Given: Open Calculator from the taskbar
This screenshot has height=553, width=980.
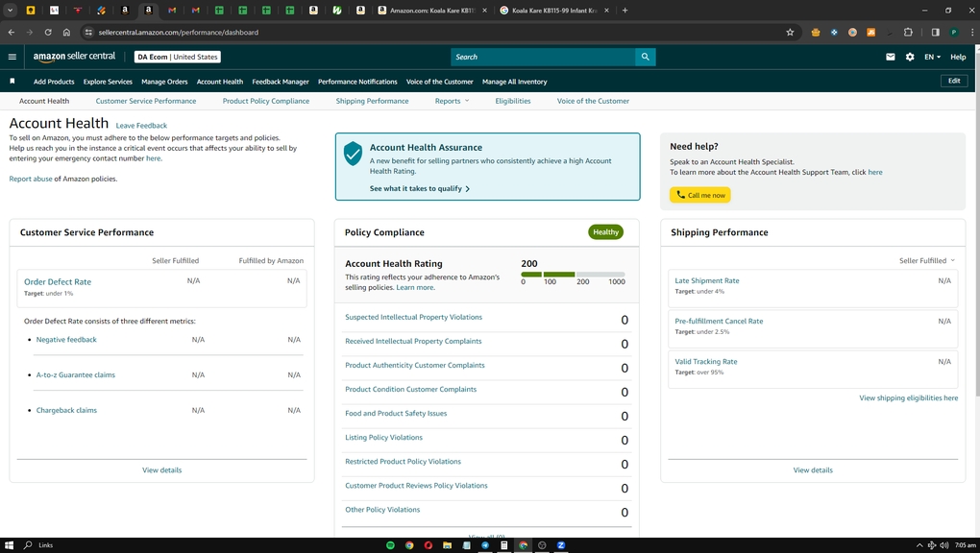Looking at the screenshot, I should [503, 545].
